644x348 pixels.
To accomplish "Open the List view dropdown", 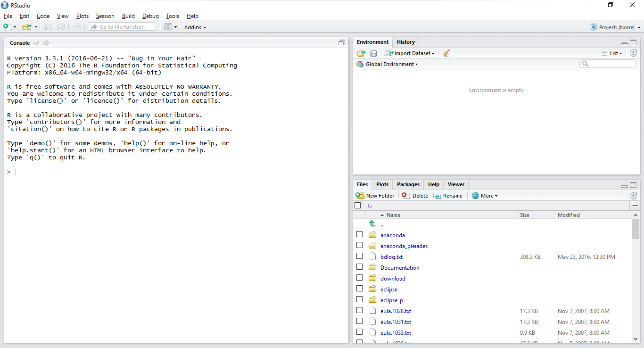I will pos(612,53).
